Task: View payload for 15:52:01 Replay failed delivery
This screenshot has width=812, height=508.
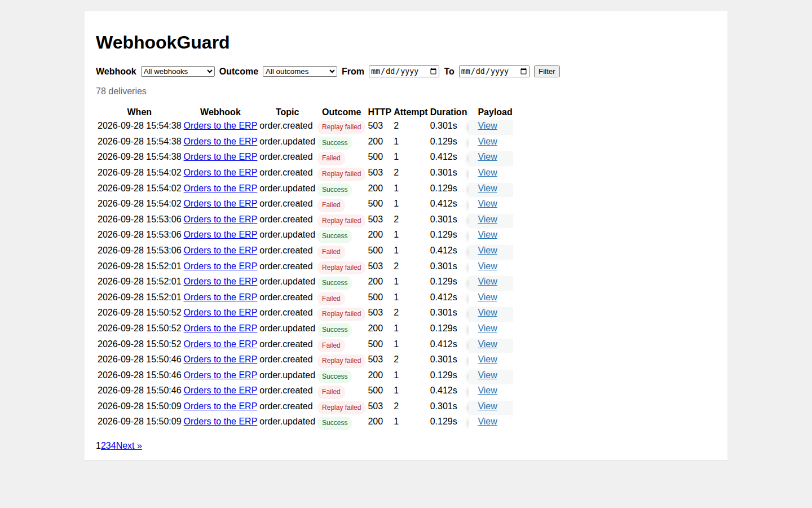Action: click(487, 266)
